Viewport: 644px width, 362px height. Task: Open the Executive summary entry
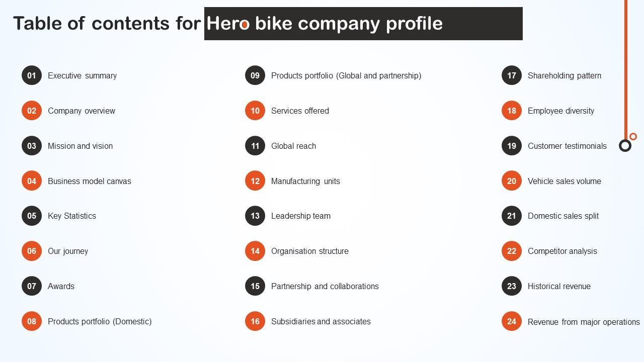pyautogui.click(x=82, y=75)
